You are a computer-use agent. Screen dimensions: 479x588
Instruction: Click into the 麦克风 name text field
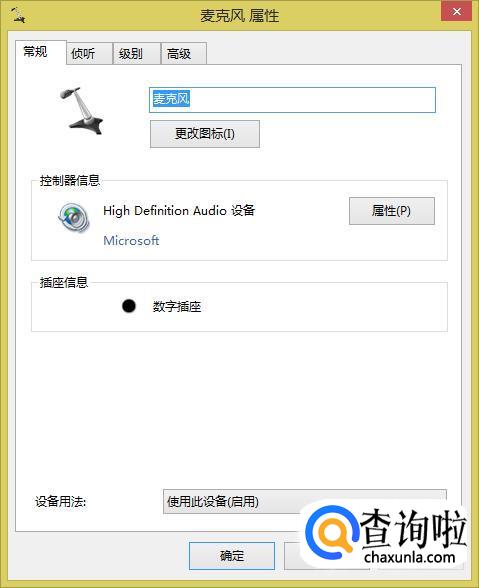tap(292, 100)
